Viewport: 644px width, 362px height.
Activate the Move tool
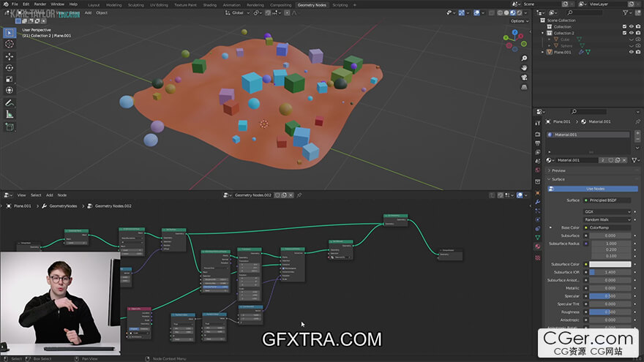point(10,56)
